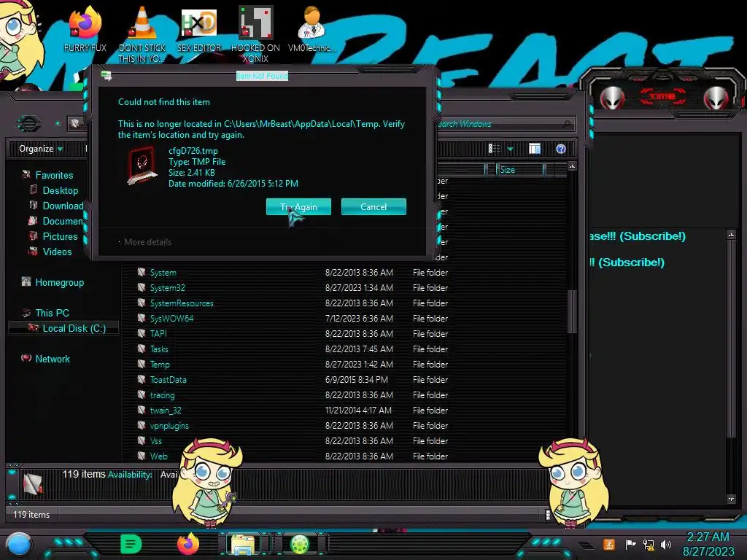747x560 pixels.
Task: Open the Organize dropdown menu
Action: [x=41, y=149]
